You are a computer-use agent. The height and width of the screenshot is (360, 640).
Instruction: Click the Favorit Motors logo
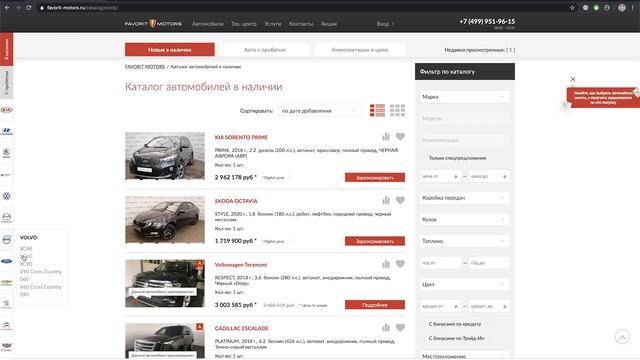pos(153,24)
